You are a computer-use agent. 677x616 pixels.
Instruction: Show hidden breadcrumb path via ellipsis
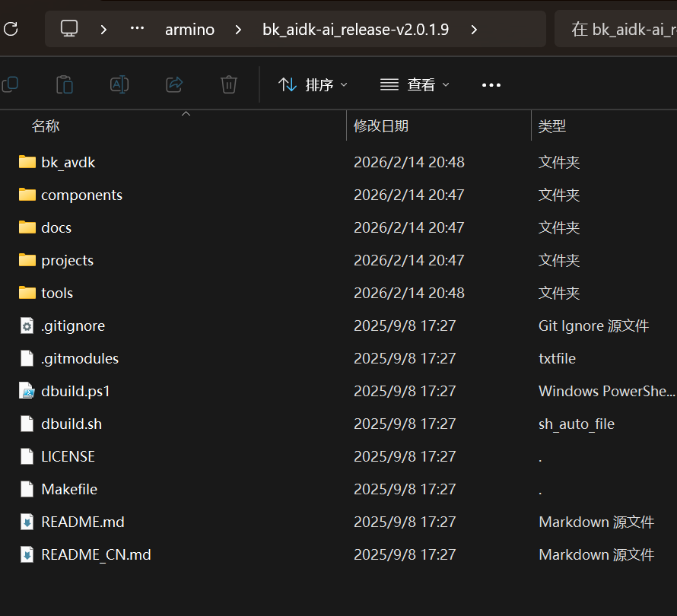pyautogui.click(x=137, y=28)
